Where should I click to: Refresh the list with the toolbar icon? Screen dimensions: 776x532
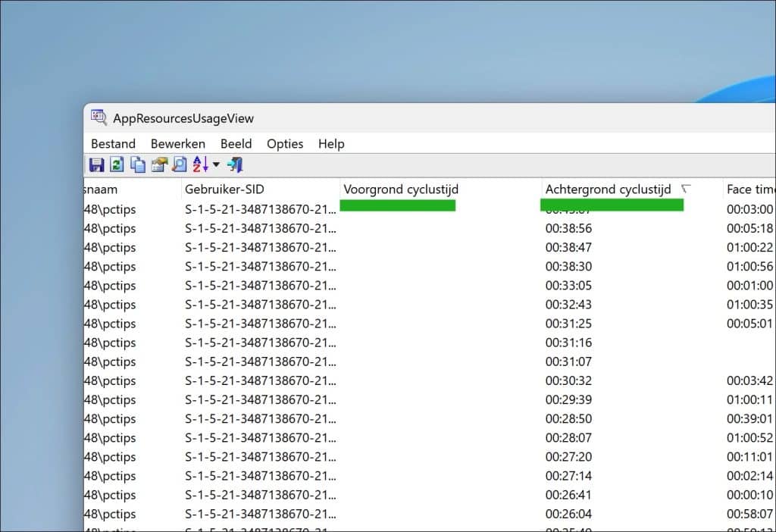point(117,164)
